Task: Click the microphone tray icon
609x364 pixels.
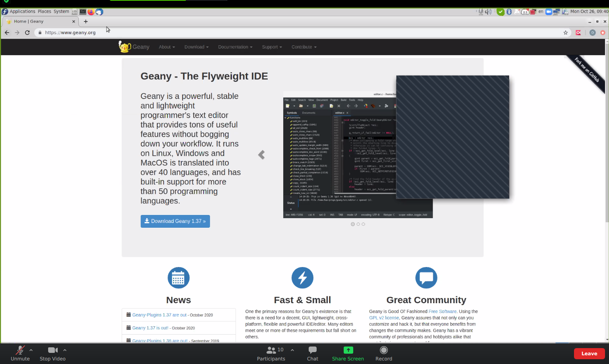Action: 481,12
